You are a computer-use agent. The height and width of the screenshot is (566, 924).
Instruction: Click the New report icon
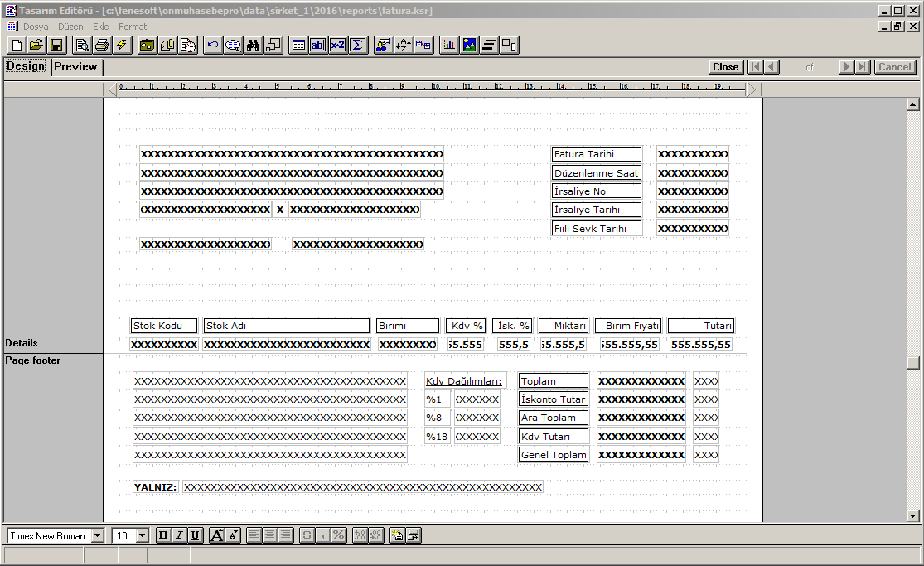(17, 45)
